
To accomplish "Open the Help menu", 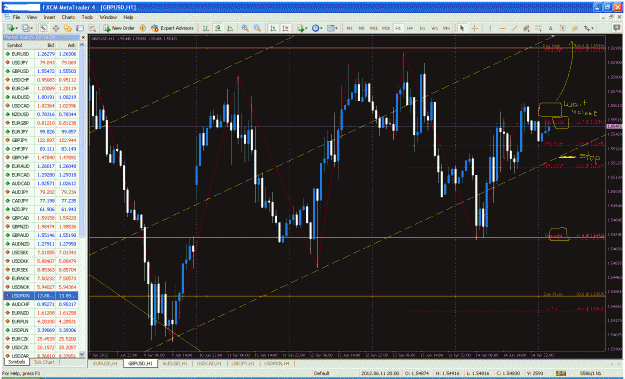I will coord(128,18).
